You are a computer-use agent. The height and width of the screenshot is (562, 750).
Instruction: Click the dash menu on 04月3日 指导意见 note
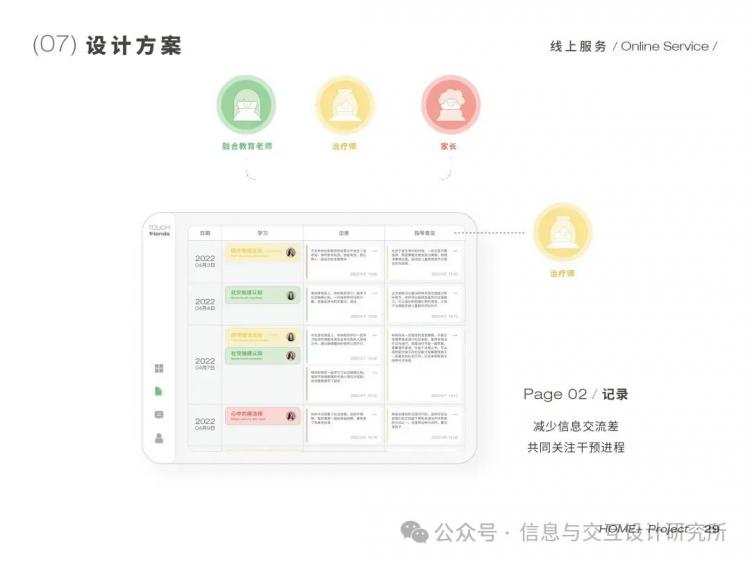coord(456,251)
